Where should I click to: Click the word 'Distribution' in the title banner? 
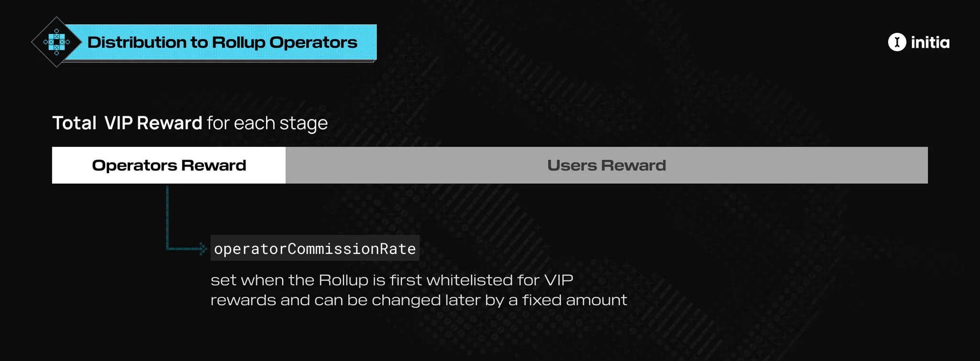coord(136,43)
